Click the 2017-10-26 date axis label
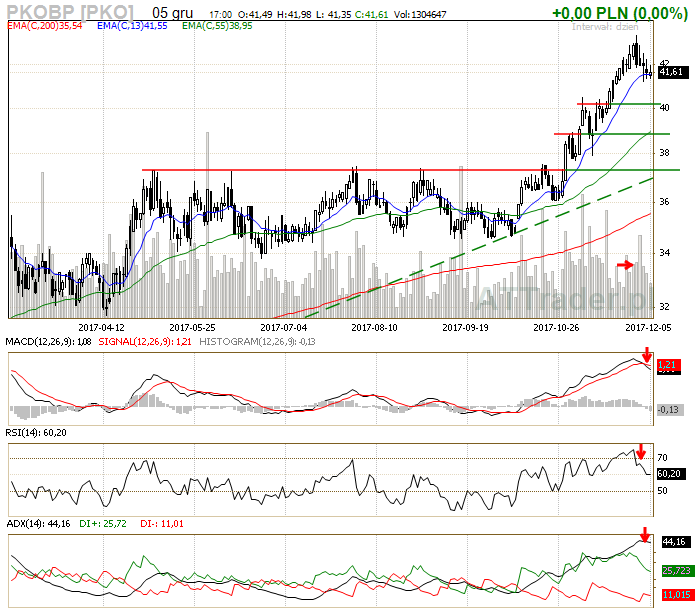700x613 pixels. 556,328
